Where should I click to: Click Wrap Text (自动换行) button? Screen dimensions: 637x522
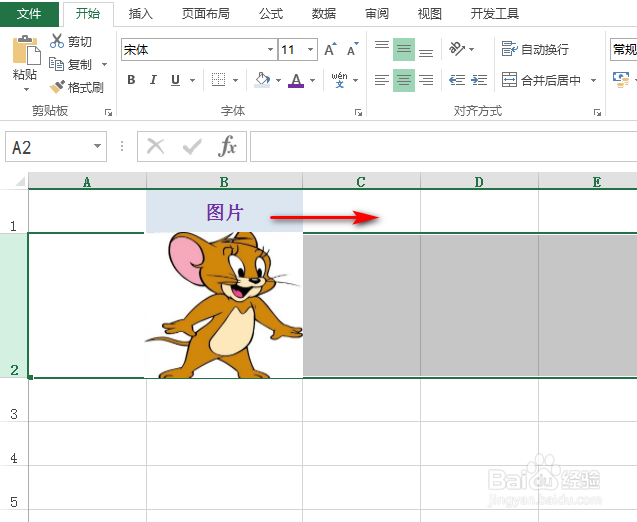535,49
